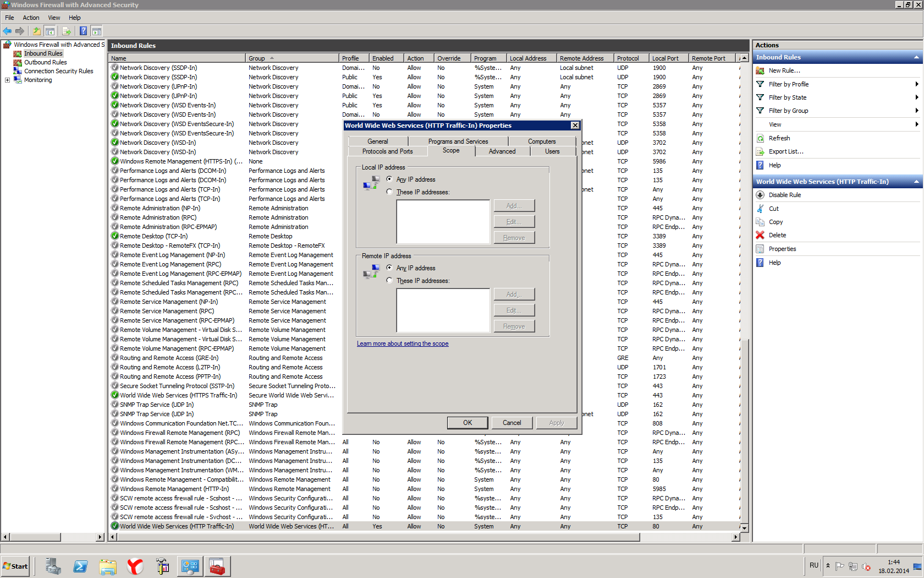Open the Start menu
The height and width of the screenshot is (578, 924).
tap(15, 566)
